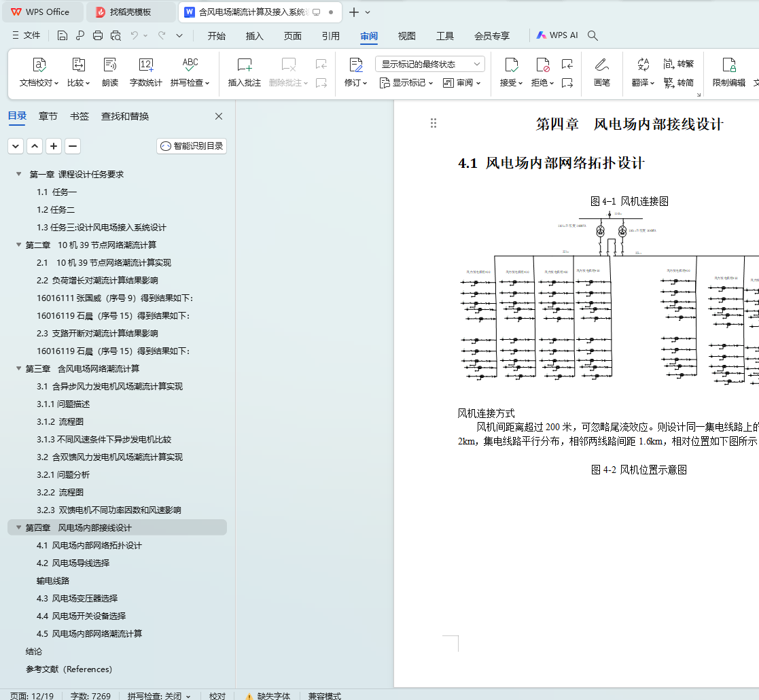Open the quick access toolbar more dropdown
759x700 pixels.
[x=179, y=35]
